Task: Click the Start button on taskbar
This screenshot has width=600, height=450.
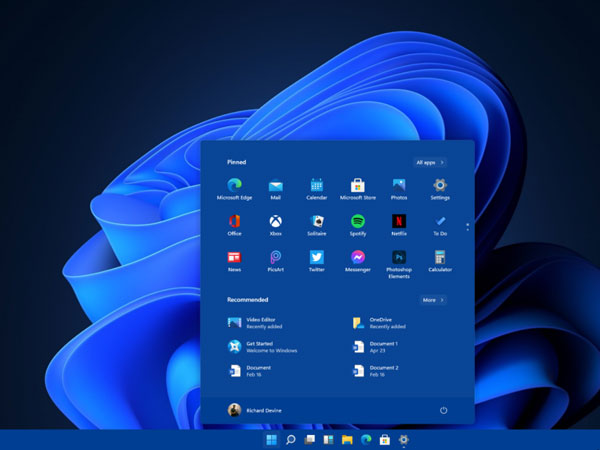Action: click(x=272, y=440)
